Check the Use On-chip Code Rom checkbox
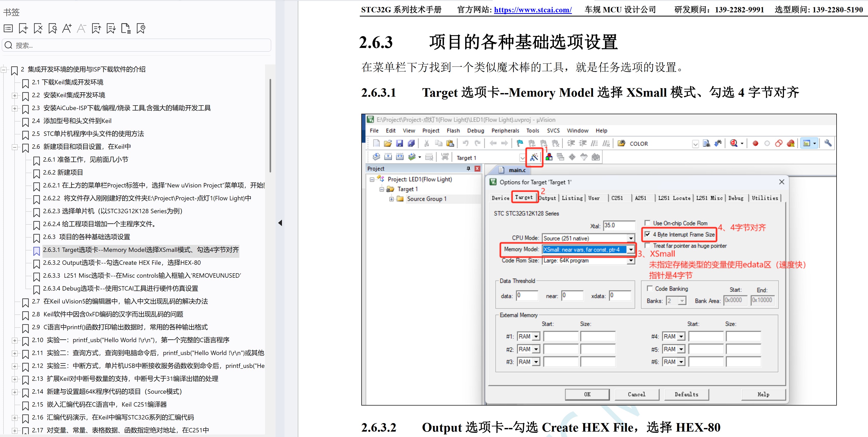Viewport: 868px width, 437px height. pyautogui.click(x=647, y=223)
